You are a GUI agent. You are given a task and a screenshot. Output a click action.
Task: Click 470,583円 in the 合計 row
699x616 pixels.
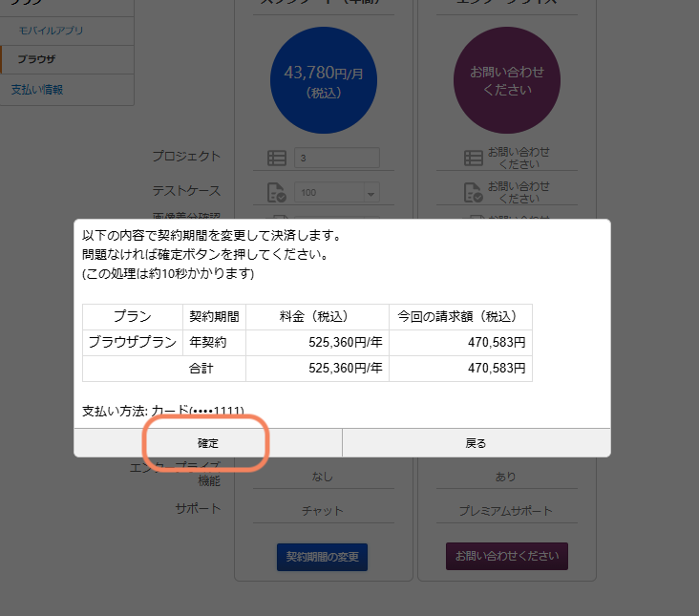click(x=461, y=369)
